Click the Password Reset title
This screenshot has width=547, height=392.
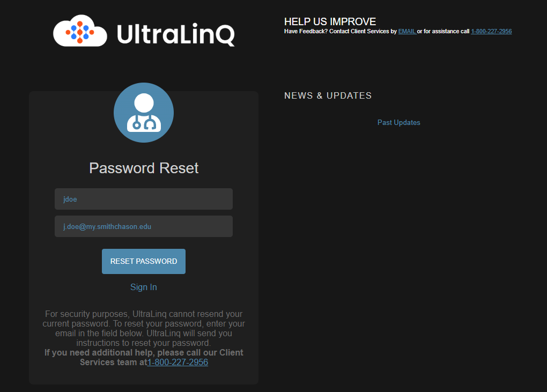click(144, 168)
